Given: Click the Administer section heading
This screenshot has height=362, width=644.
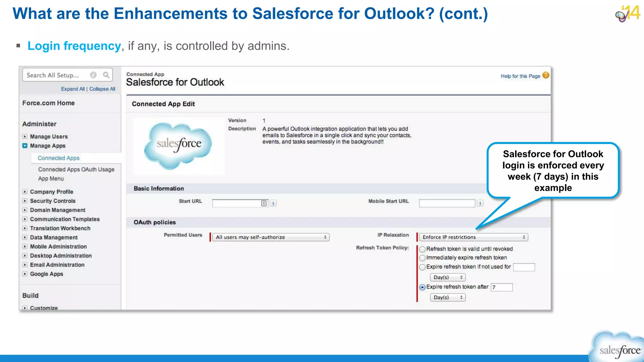Looking at the screenshot, I should [x=39, y=124].
